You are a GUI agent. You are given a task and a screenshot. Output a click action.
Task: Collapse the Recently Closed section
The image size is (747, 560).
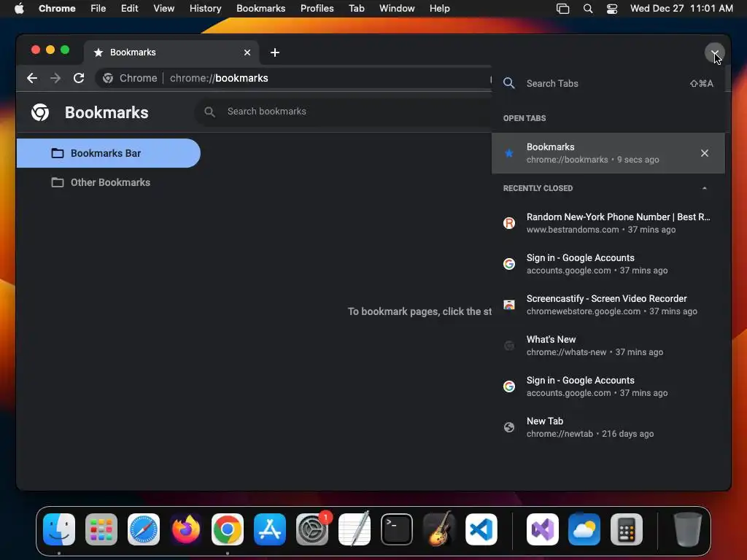click(x=704, y=188)
